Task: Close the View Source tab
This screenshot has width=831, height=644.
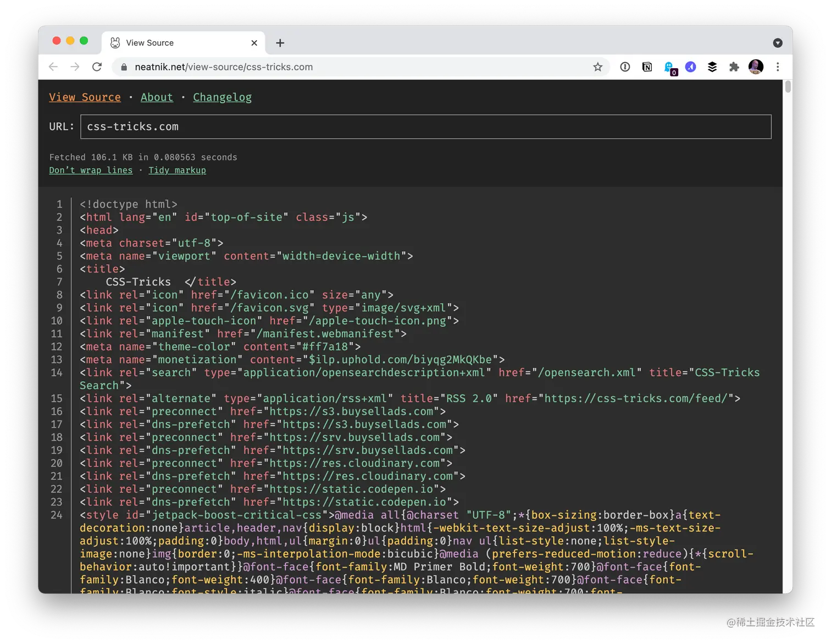Action: click(x=254, y=43)
